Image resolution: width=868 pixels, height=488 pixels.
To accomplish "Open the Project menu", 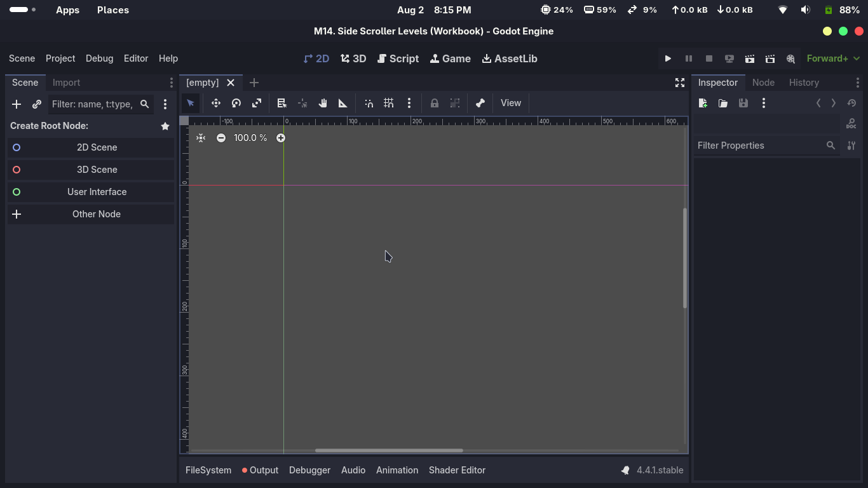I will (x=60, y=58).
